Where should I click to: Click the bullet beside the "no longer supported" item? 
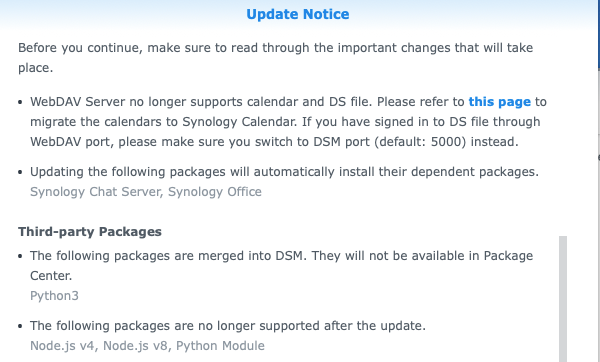pyautogui.click(x=20, y=326)
